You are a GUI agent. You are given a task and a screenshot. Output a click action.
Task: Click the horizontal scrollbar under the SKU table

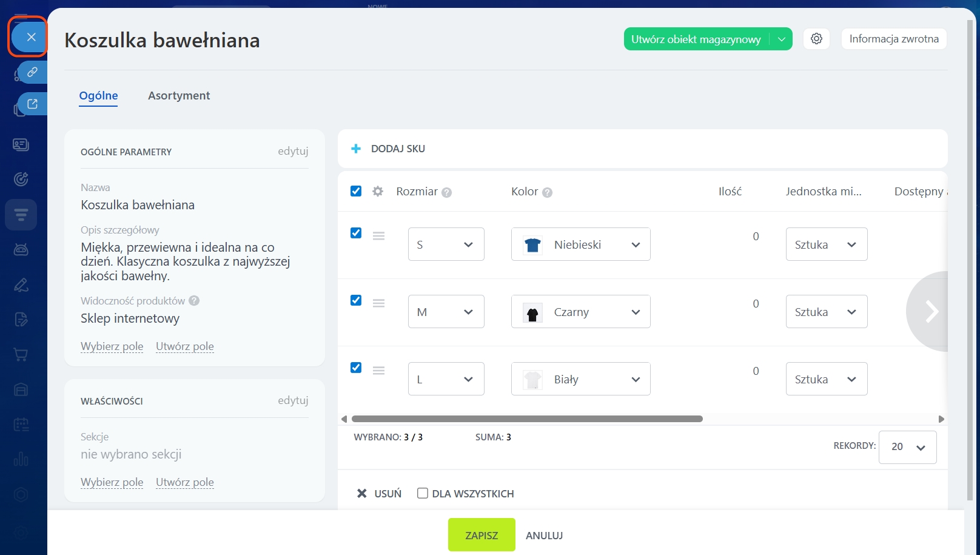(x=526, y=419)
